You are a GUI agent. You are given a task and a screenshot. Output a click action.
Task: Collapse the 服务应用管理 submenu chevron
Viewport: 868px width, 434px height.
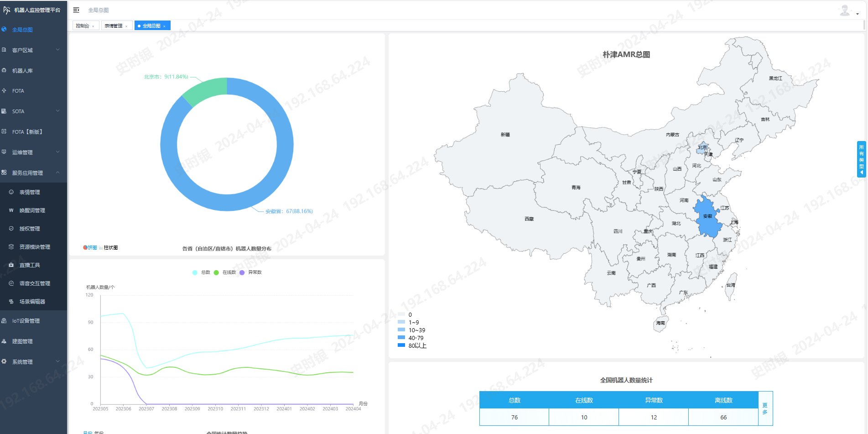(x=57, y=173)
